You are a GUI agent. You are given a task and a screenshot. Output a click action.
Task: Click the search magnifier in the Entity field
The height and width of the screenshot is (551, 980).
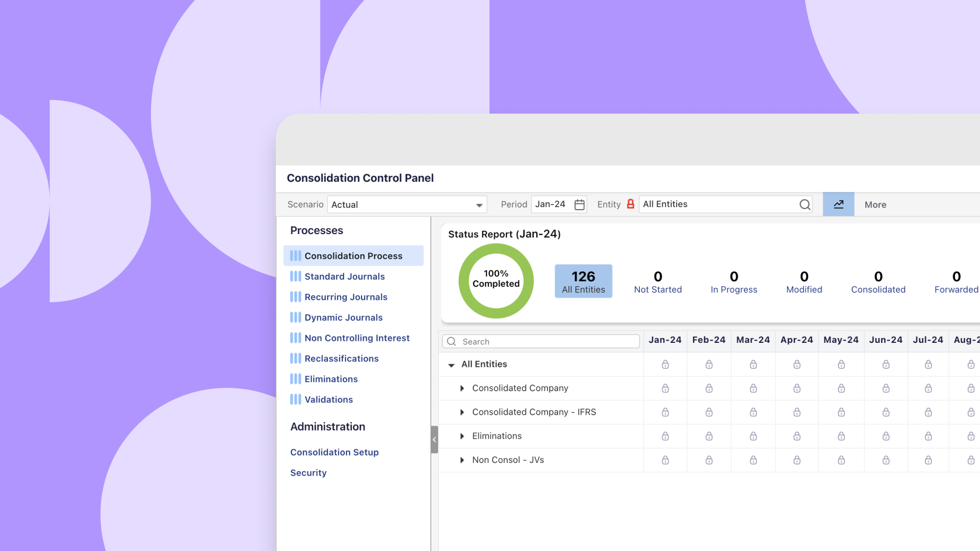pos(805,204)
